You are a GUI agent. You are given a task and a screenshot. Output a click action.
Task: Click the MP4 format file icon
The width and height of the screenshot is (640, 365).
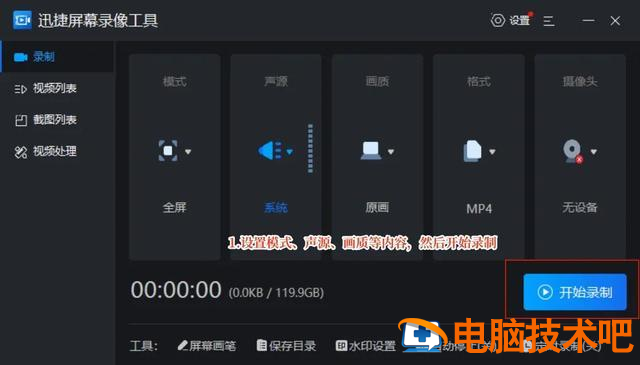pyautogui.click(x=472, y=151)
